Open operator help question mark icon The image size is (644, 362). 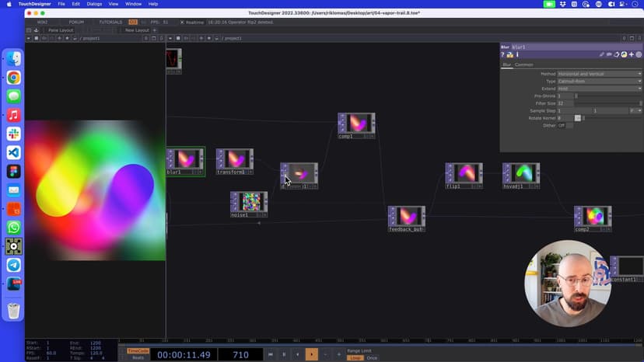pyautogui.click(x=503, y=55)
